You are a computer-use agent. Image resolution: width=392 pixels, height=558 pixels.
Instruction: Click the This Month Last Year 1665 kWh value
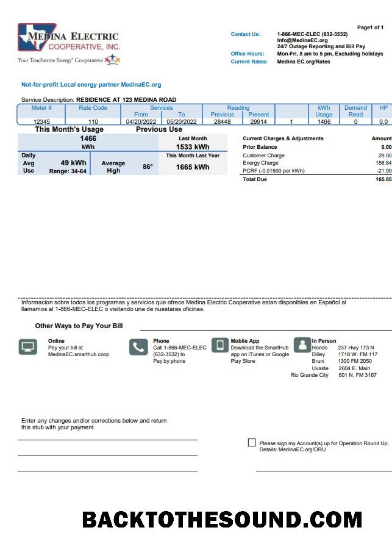[193, 167]
